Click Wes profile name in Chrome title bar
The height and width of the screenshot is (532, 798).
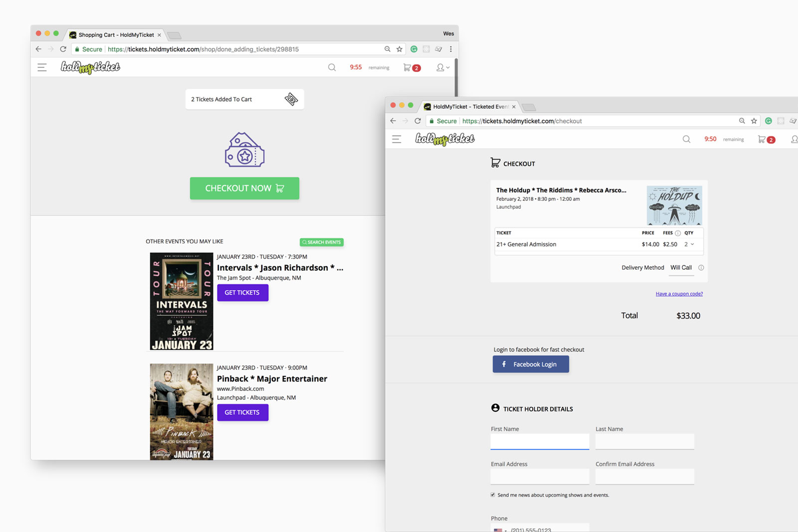[448, 34]
